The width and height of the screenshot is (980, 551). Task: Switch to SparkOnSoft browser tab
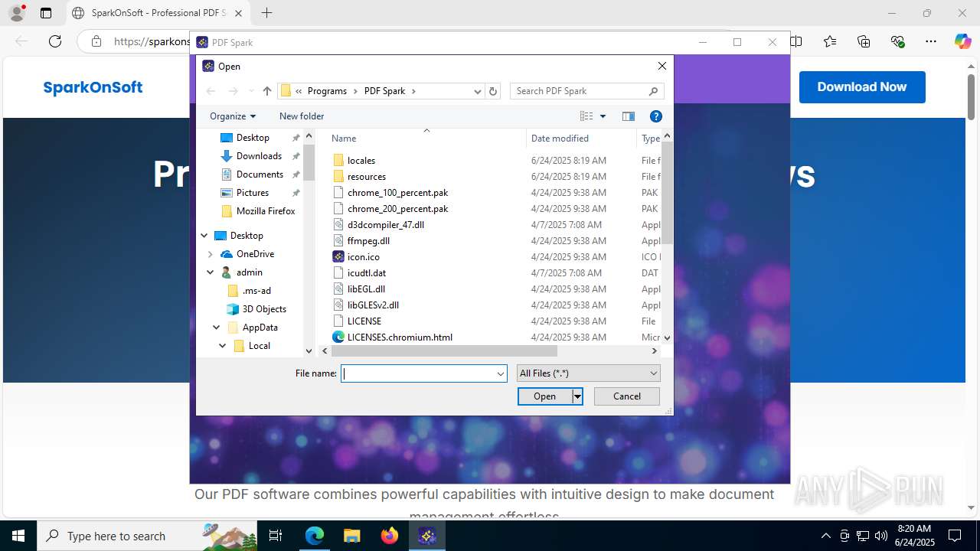point(157,13)
